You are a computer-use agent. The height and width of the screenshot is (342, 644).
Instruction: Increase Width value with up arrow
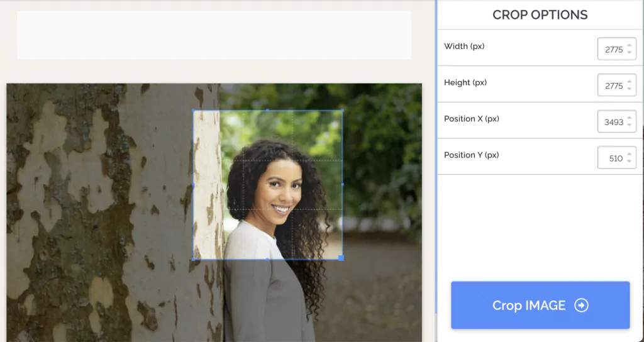(629, 45)
